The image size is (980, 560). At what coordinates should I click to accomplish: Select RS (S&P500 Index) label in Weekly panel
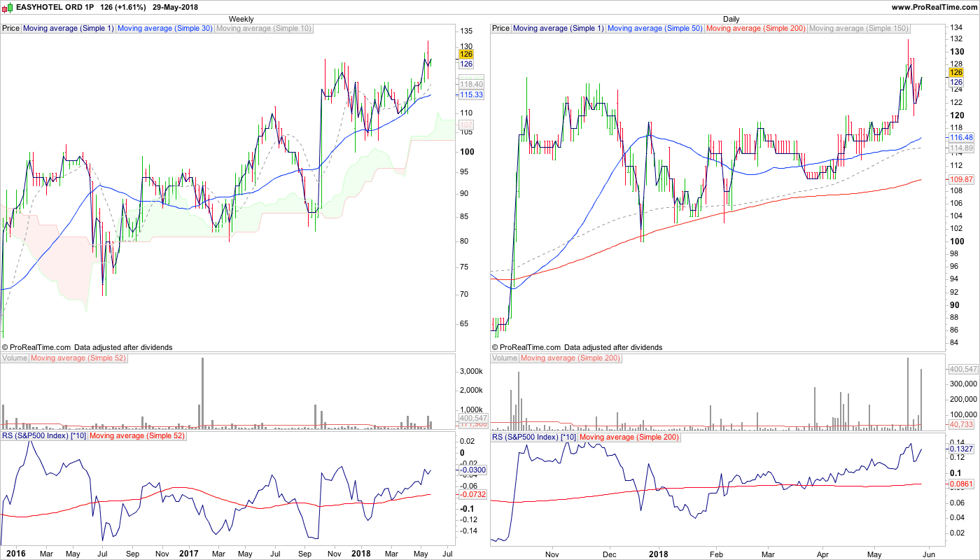click(x=44, y=437)
